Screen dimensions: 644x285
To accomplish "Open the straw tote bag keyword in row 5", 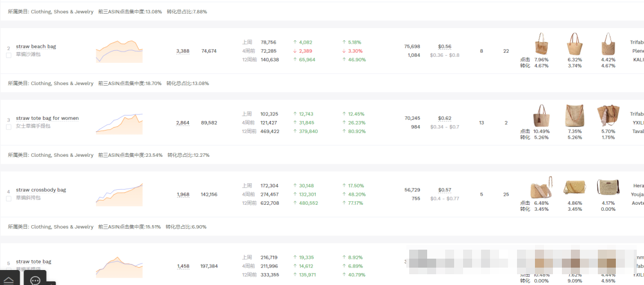I will (x=34, y=262).
